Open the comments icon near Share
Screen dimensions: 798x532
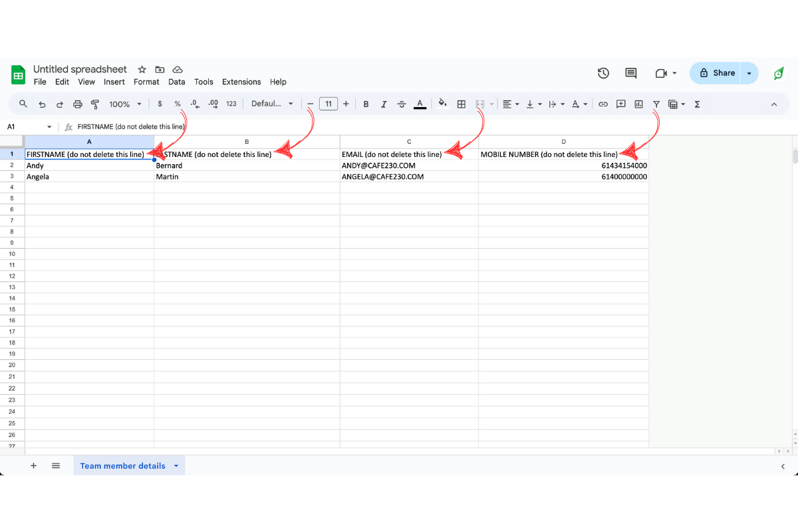pos(631,73)
